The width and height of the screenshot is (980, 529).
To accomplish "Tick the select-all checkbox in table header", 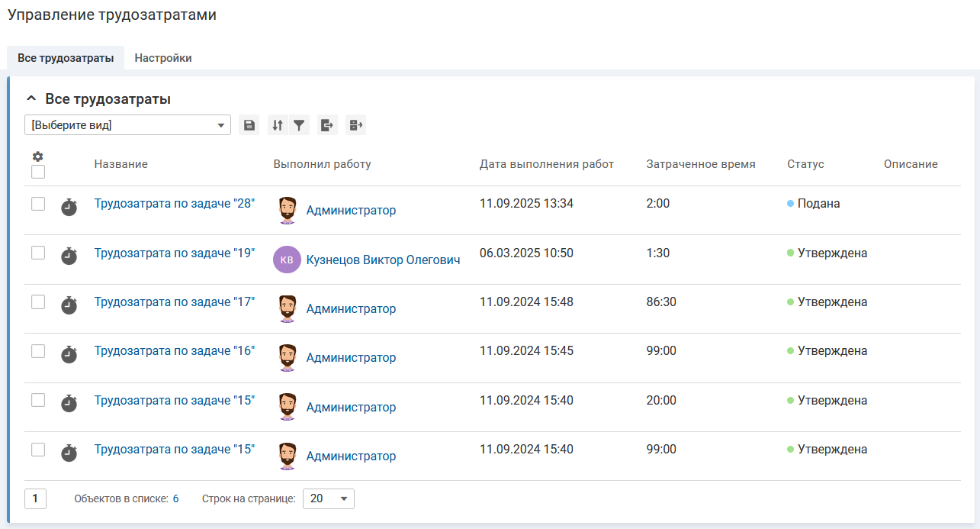I will click(38, 172).
